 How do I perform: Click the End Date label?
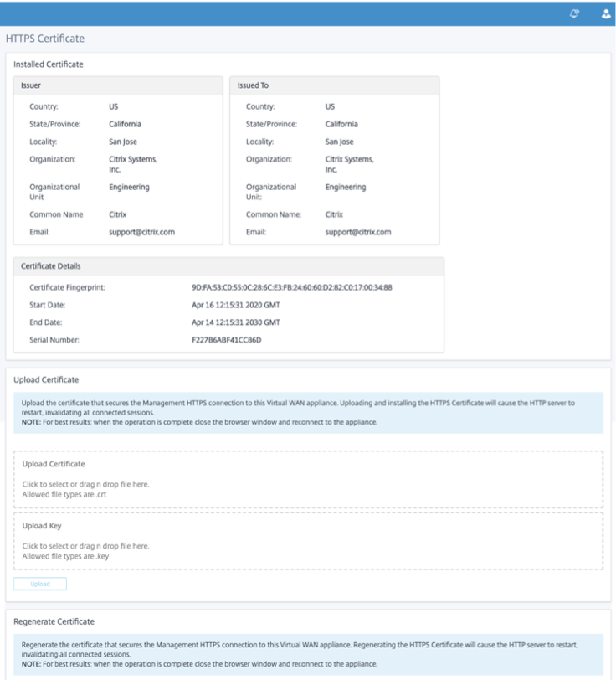pyautogui.click(x=45, y=322)
